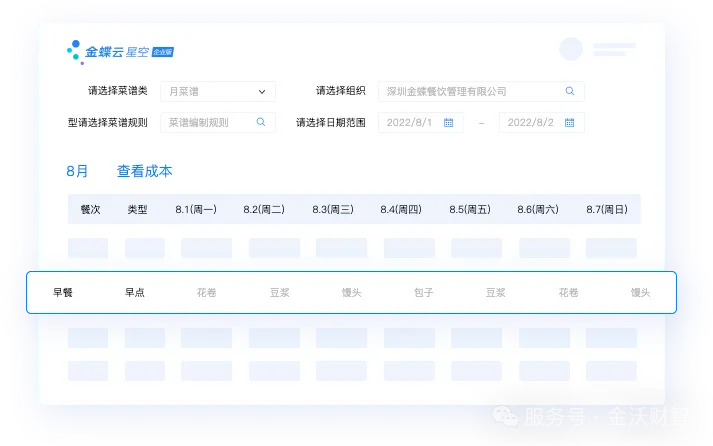This screenshot has height=446, width=713.
Task: Open calendar icon for 2022/8/2 date
Action: 569,122
